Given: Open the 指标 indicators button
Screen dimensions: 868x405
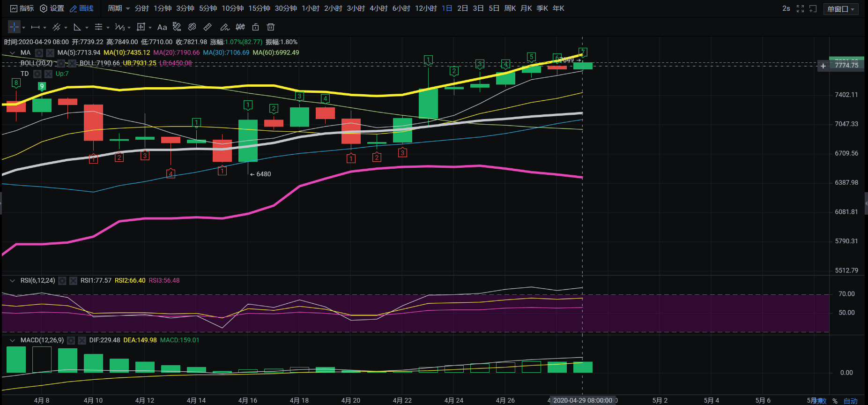Looking at the screenshot, I should point(22,8).
